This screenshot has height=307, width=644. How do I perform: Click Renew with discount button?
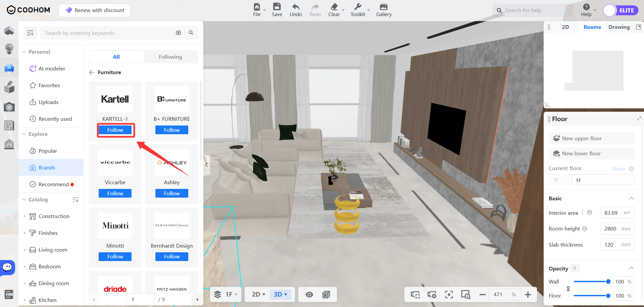[95, 10]
